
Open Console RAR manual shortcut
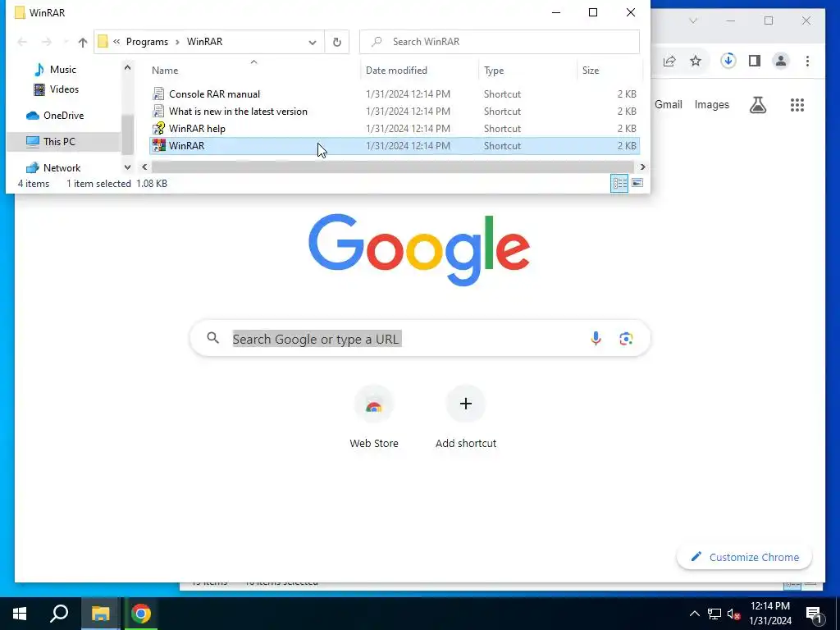(395, 94)
